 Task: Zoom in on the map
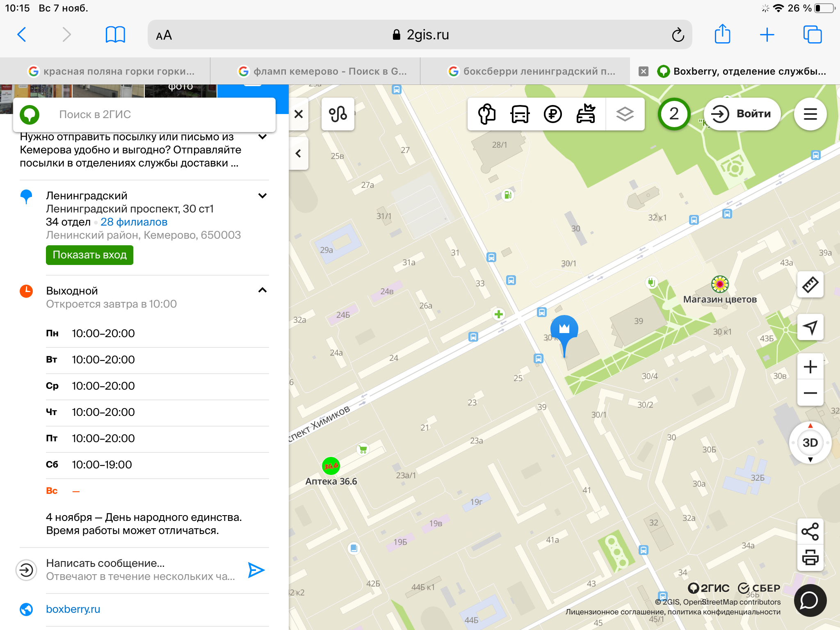click(810, 367)
